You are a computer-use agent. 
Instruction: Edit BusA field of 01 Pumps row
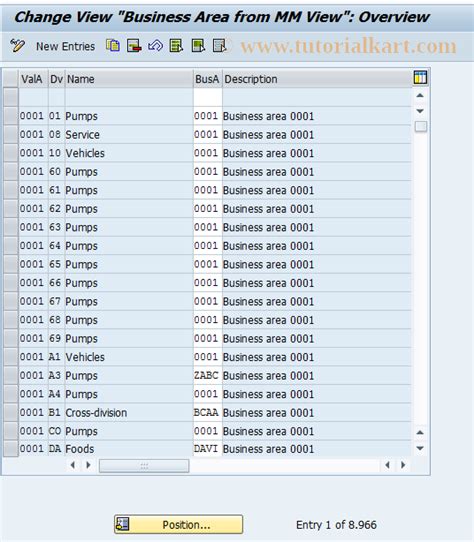(207, 116)
